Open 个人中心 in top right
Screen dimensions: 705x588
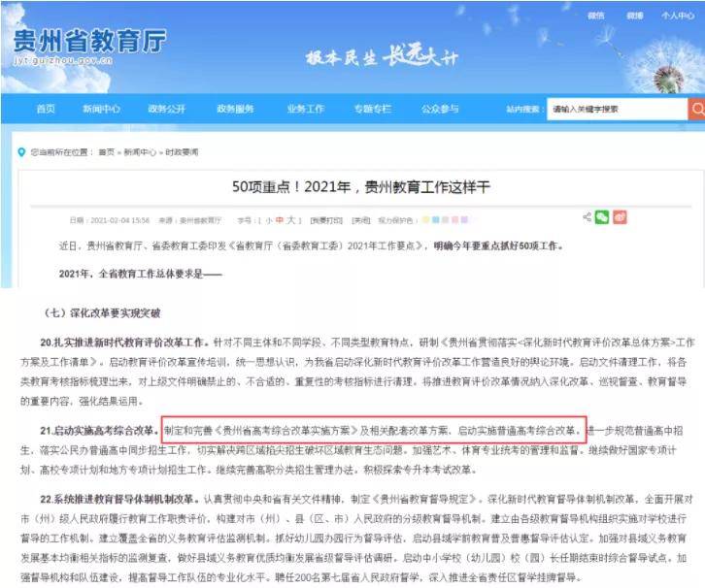(x=678, y=16)
